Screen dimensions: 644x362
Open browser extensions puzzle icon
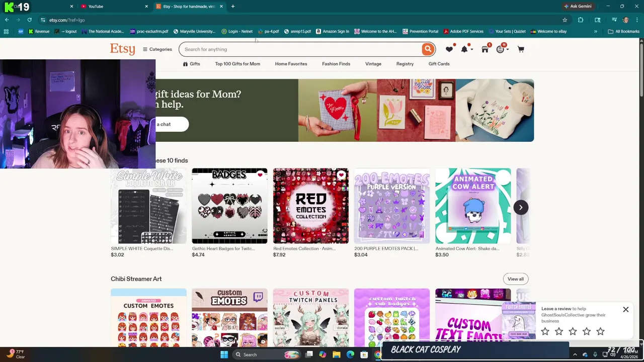(x=581, y=20)
